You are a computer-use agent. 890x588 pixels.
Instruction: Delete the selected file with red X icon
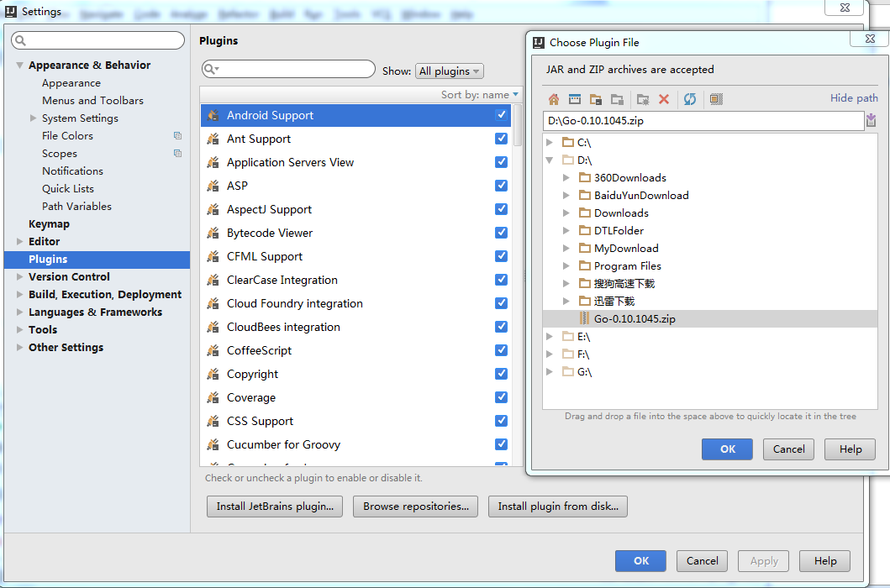[664, 99]
